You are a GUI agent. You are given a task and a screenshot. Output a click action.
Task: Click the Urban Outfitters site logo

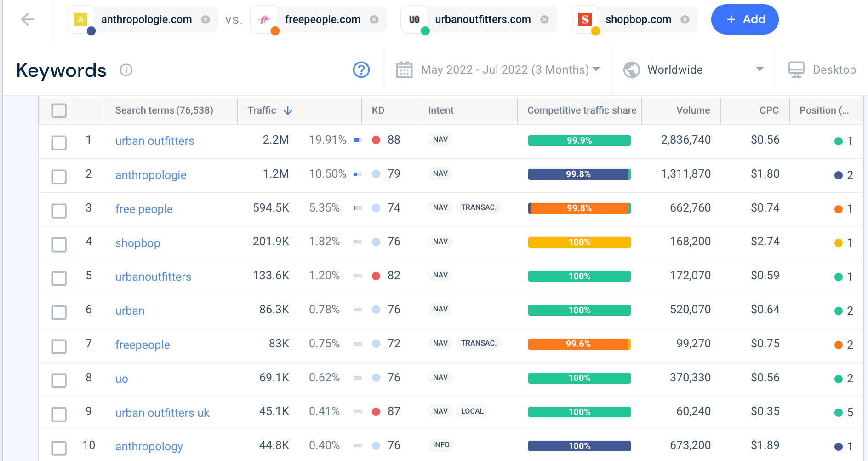414,19
